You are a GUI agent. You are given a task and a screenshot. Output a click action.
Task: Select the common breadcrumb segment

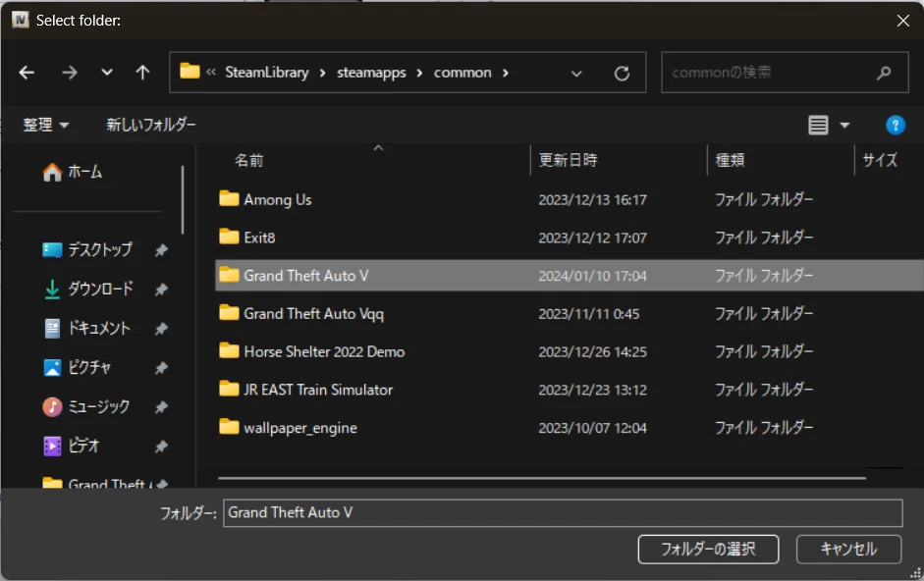pyautogui.click(x=462, y=73)
